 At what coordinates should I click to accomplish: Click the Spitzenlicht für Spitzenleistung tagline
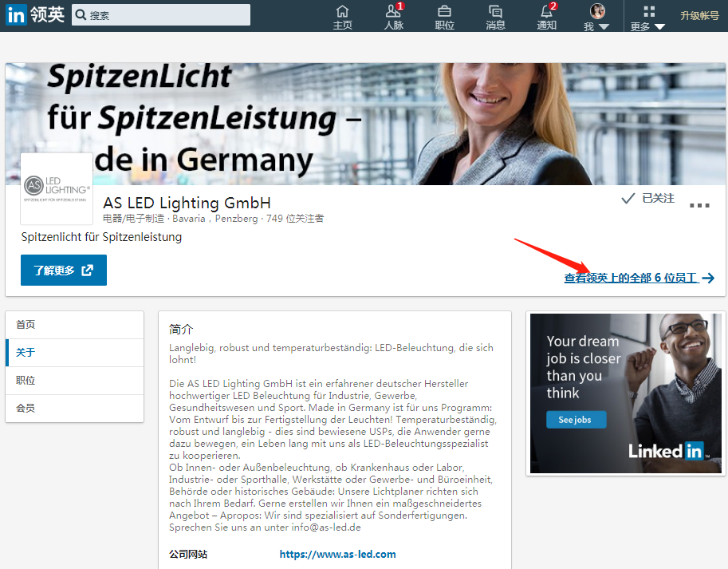click(101, 237)
